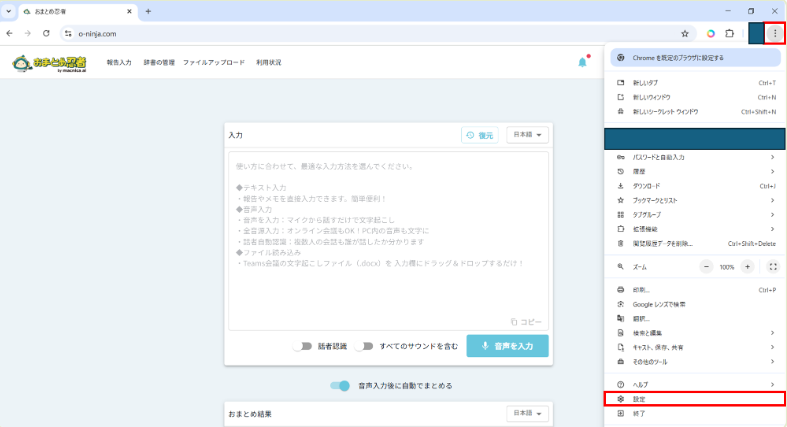787x427 pixels.
Task: Reload the o-ninja.com page
Action: tap(46, 34)
